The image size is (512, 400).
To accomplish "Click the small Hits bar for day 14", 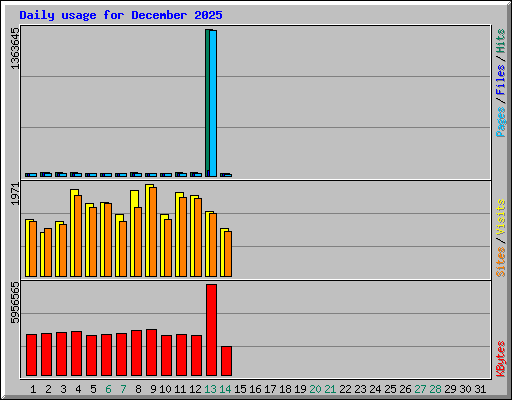I will click(222, 175).
